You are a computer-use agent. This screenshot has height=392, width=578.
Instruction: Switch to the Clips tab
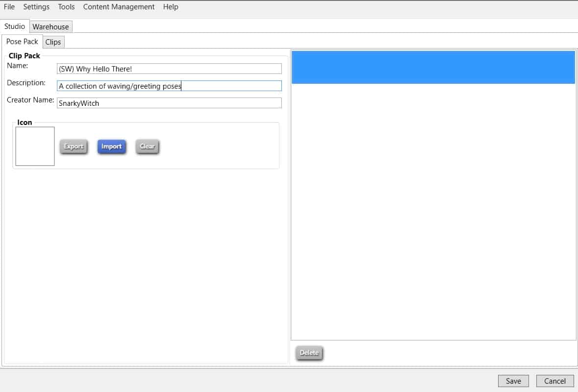[53, 42]
